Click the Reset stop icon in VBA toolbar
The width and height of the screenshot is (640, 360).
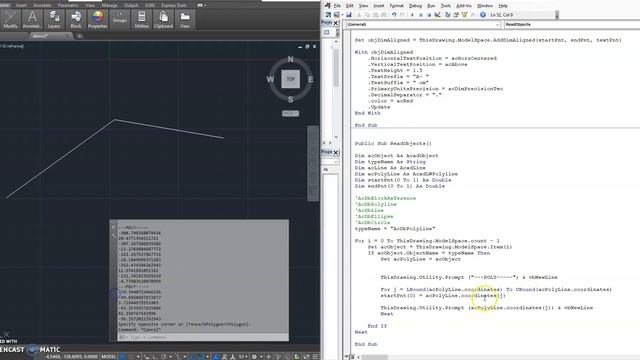(429, 15)
